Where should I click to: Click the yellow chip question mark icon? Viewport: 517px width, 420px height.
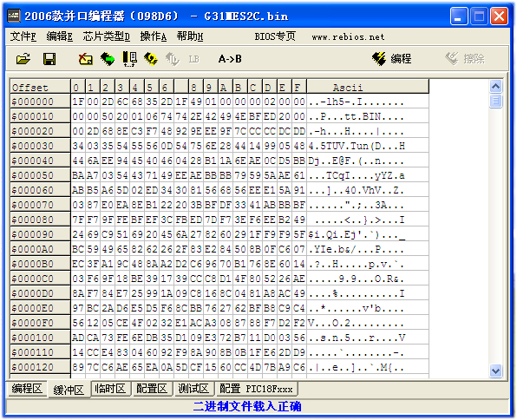point(151,59)
